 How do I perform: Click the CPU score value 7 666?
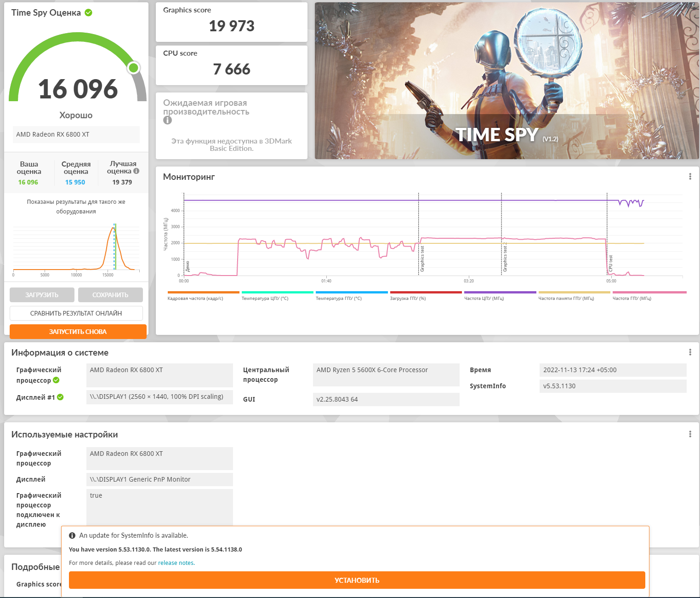(x=232, y=69)
